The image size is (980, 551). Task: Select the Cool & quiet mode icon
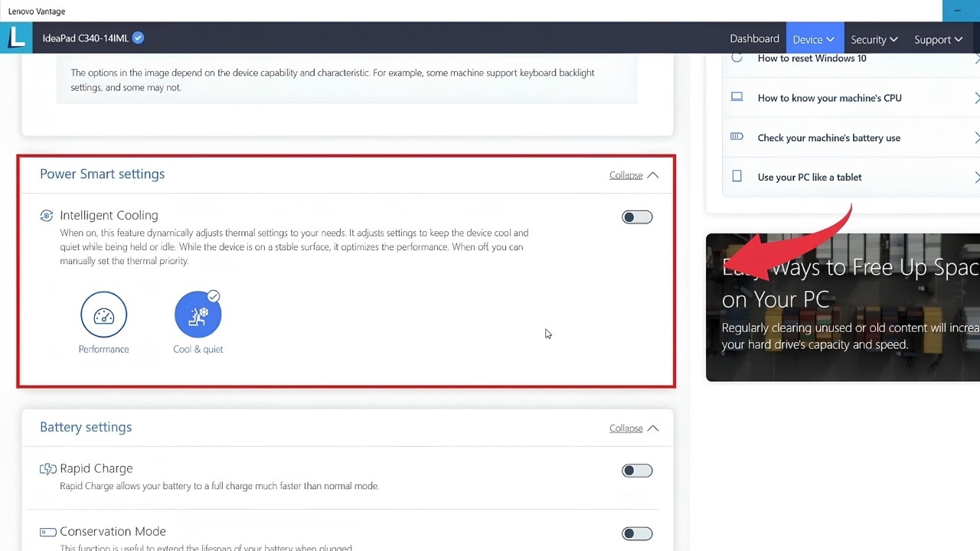198,315
